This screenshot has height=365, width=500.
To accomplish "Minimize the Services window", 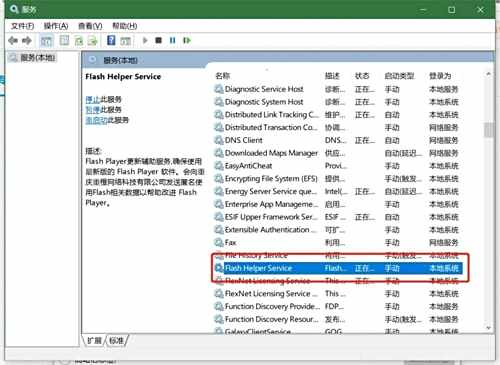I will (x=423, y=9).
